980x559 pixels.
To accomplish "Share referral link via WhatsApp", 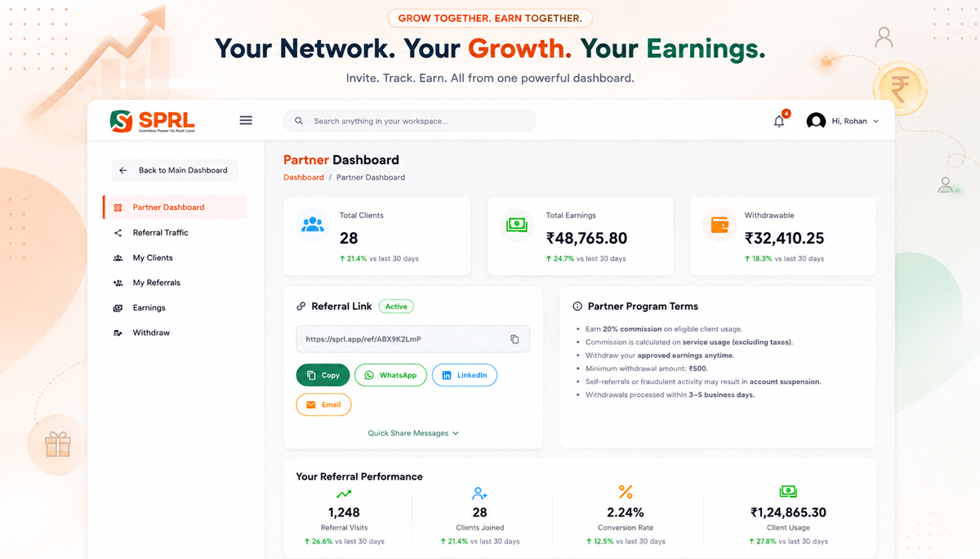I will click(390, 375).
